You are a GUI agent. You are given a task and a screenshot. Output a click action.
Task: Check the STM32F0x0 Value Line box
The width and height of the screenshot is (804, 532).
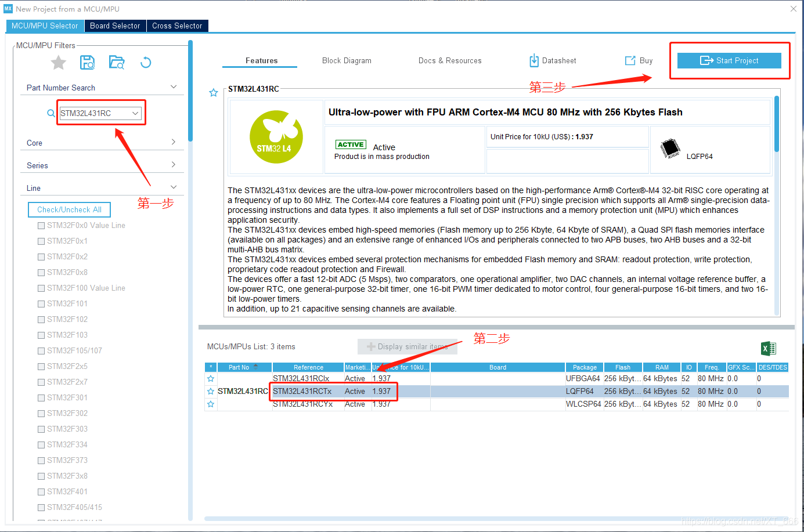(41, 226)
